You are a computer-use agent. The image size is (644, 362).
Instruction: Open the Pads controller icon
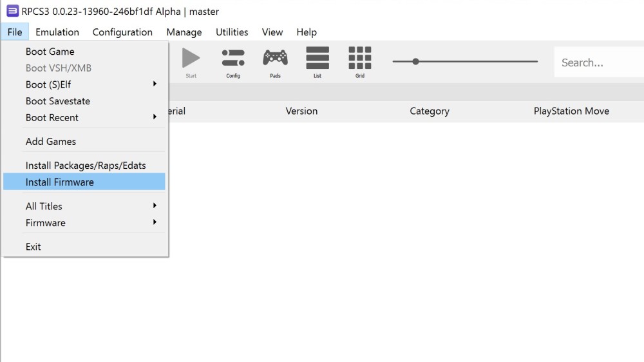click(x=275, y=59)
